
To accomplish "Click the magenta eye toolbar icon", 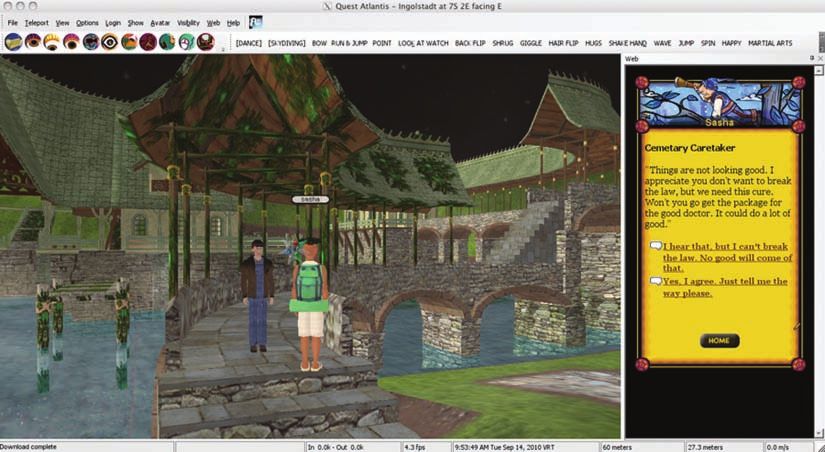I will coord(71,42).
